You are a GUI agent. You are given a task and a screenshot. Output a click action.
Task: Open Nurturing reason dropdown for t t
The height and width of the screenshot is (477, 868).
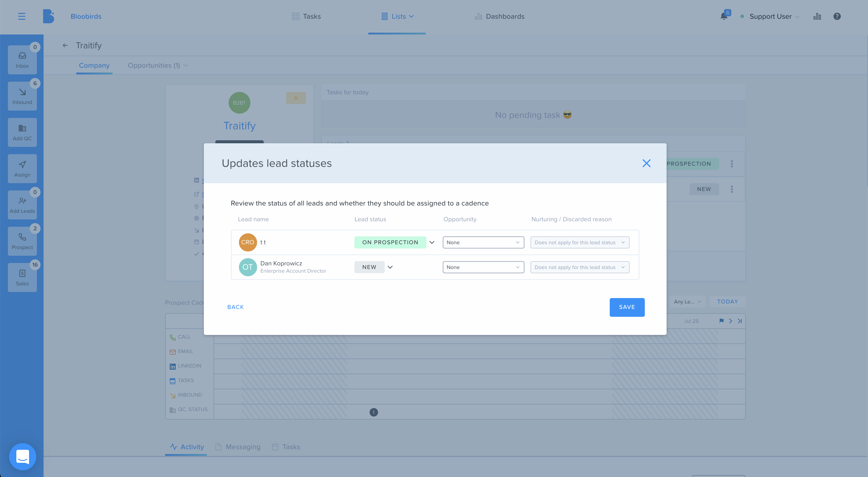coord(579,242)
